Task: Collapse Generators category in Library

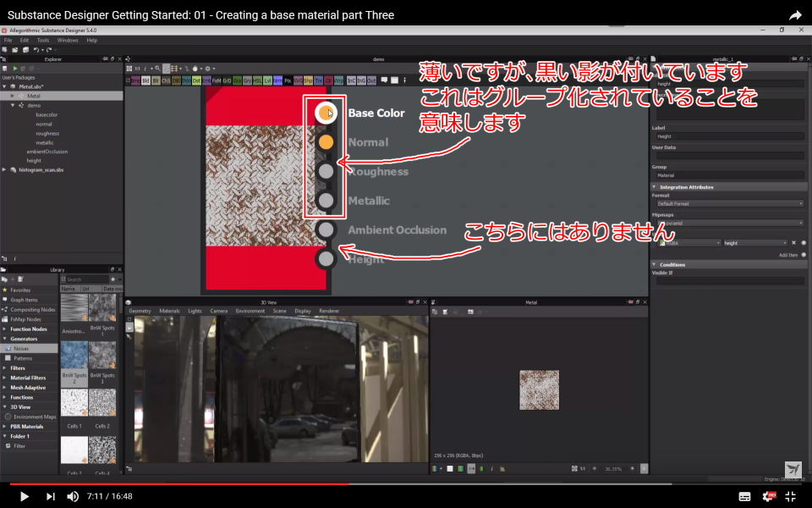Action: pyautogui.click(x=5, y=339)
